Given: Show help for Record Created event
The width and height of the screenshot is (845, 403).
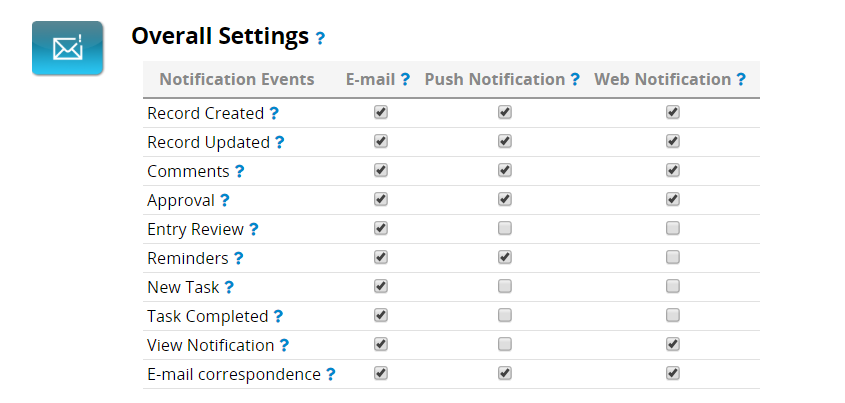Looking at the screenshot, I should (274, 113).
